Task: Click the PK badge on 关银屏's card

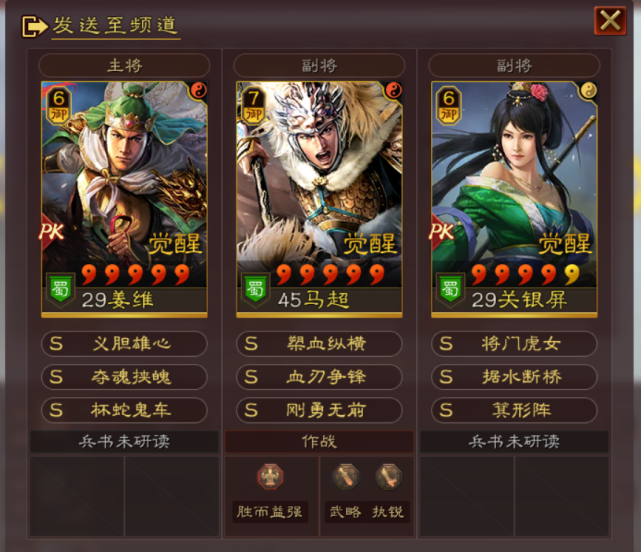Action: coord(442,232)
